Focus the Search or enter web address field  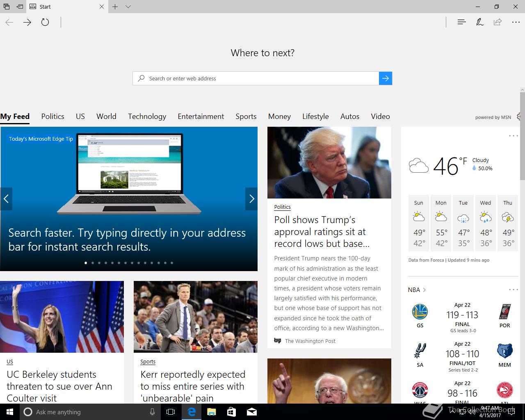pyautogui.click(x=256, y=78)
